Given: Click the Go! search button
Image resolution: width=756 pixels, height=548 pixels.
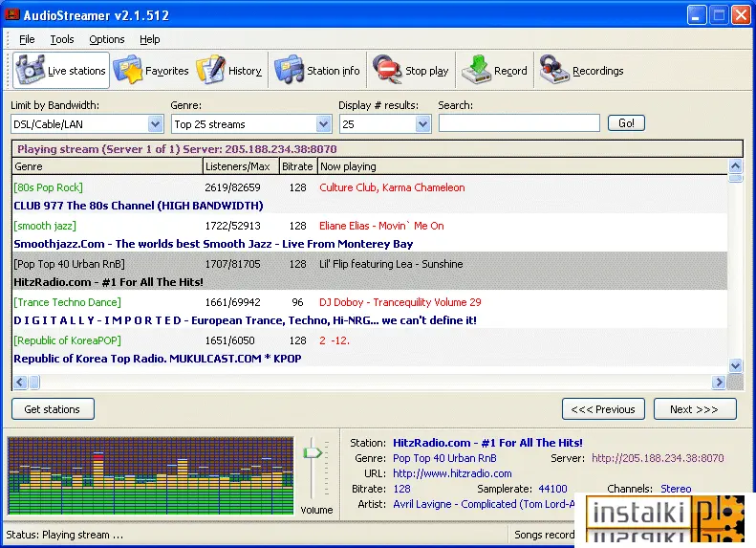Looking at the screenshot, I should 626,123.
